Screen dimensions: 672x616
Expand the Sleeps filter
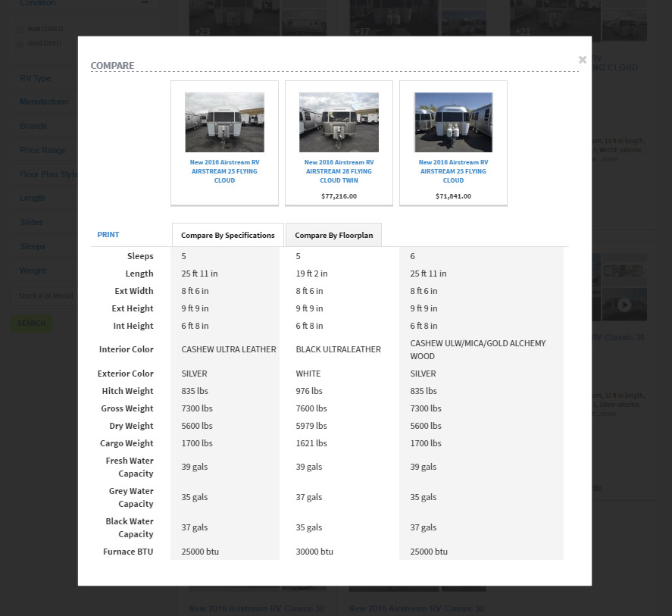[33, 246]
